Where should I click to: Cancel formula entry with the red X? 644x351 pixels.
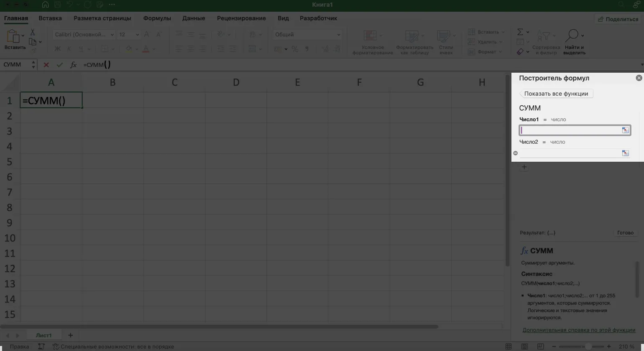[x=46, y=65]
